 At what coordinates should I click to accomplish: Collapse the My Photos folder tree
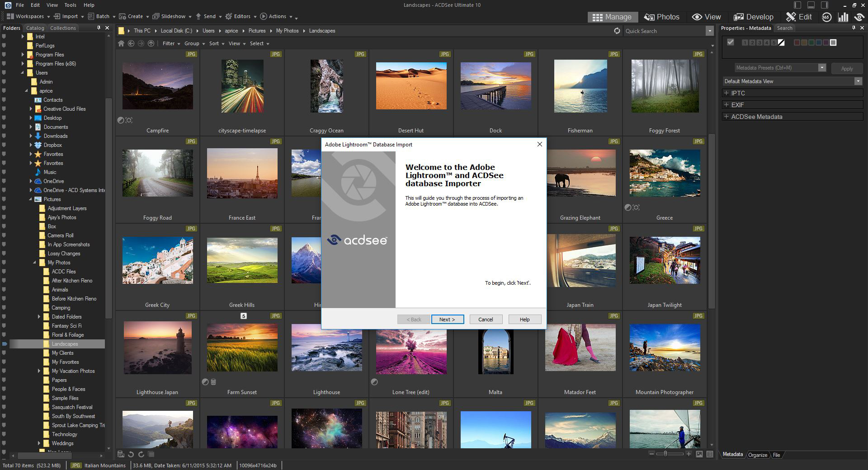coord(34,263)
